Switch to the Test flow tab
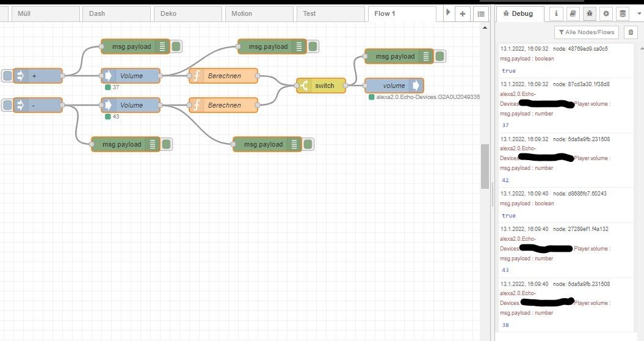The height and width of the screenshot is (341, 644). (x=331, y=13)
